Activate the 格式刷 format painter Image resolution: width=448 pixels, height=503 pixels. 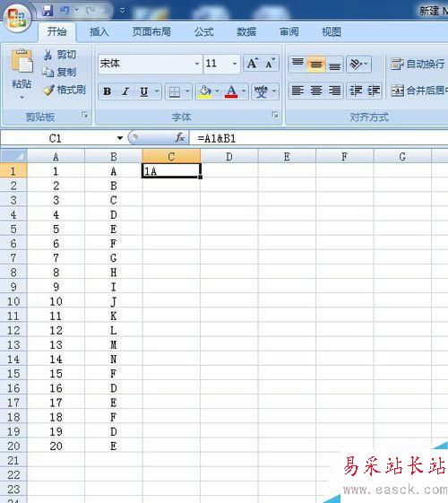65,90
